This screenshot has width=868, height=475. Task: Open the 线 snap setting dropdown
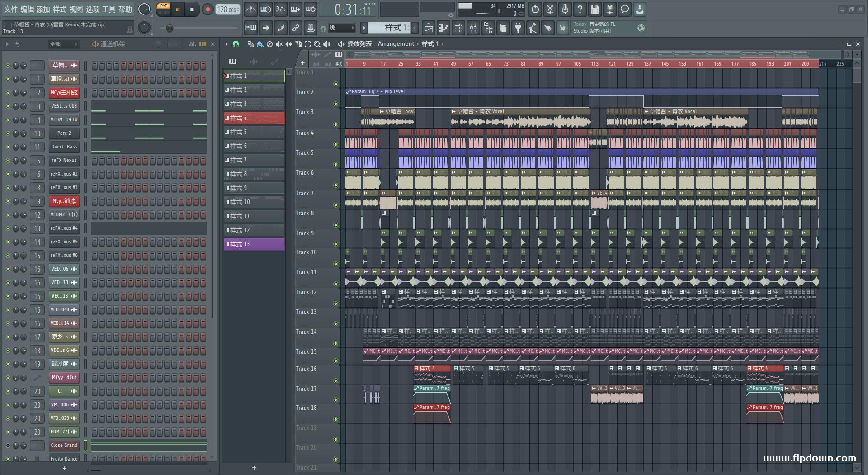click(341, 28)
